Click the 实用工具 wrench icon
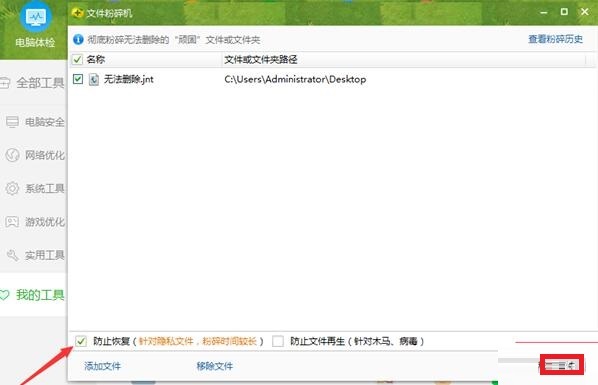The height and width of the screenshot is (385, 598). [12, 255]
